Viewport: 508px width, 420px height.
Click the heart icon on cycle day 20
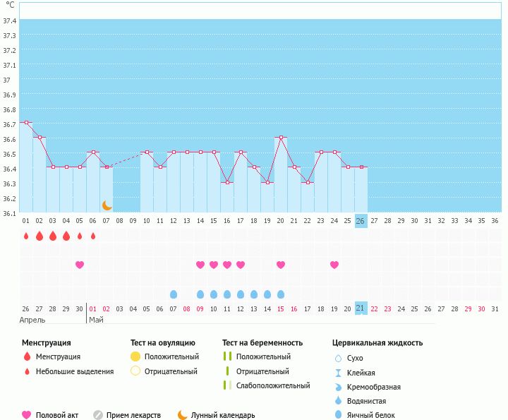(x=281, y=265)
